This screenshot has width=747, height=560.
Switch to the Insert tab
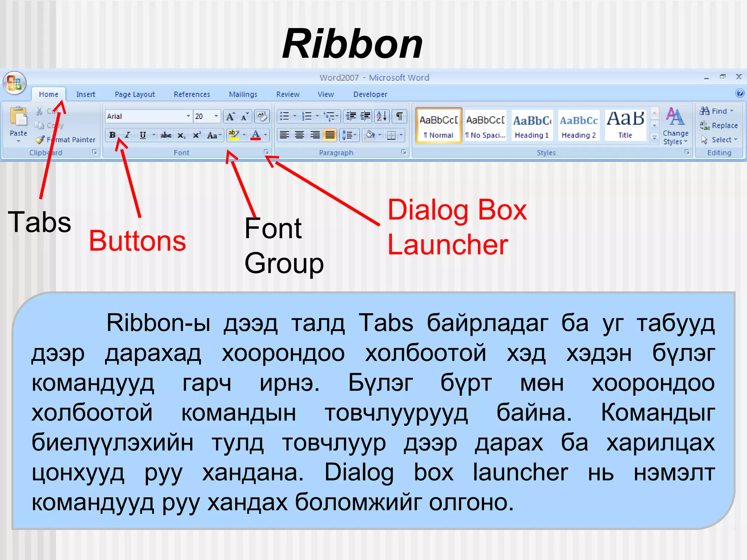86,94
